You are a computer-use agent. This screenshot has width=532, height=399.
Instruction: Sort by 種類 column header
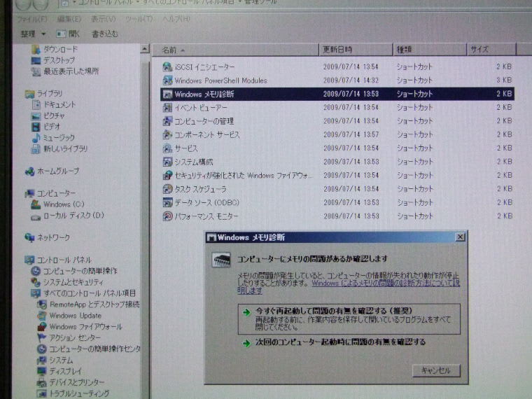pos(430,50)
